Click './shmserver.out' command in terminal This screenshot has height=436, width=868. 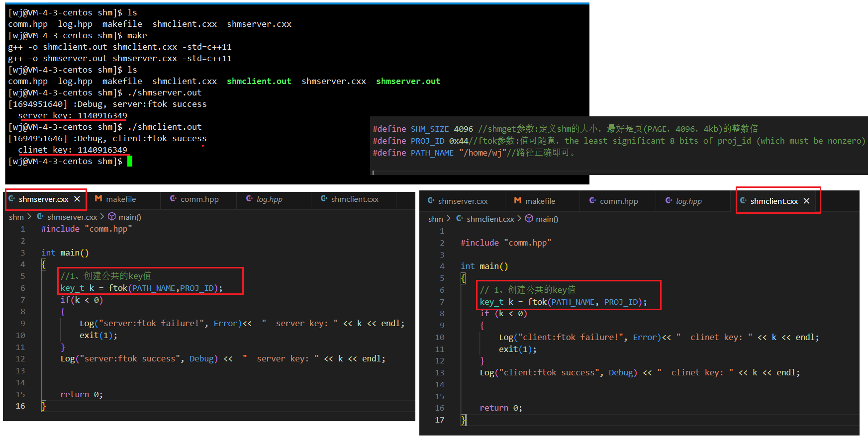(165, 93)
